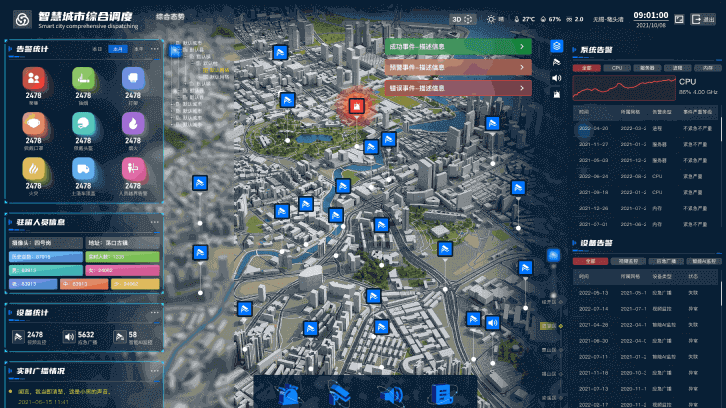Screen dimensions: 726x408
Task: Click the blue truck alarm statistic icon
Action: click(x=83, y=168)
